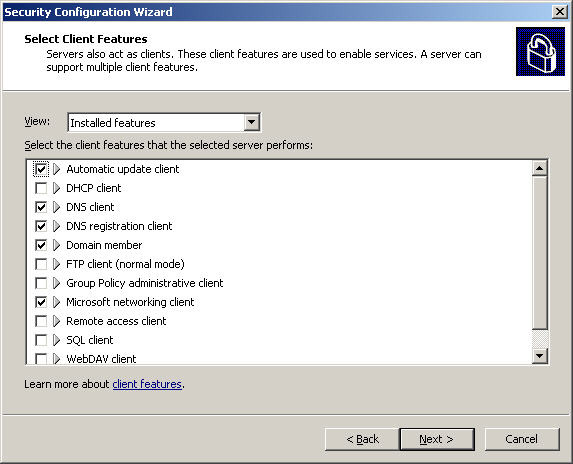Uncheck the Domain member checkbox

pyautogui.click(x=41, y=245)
